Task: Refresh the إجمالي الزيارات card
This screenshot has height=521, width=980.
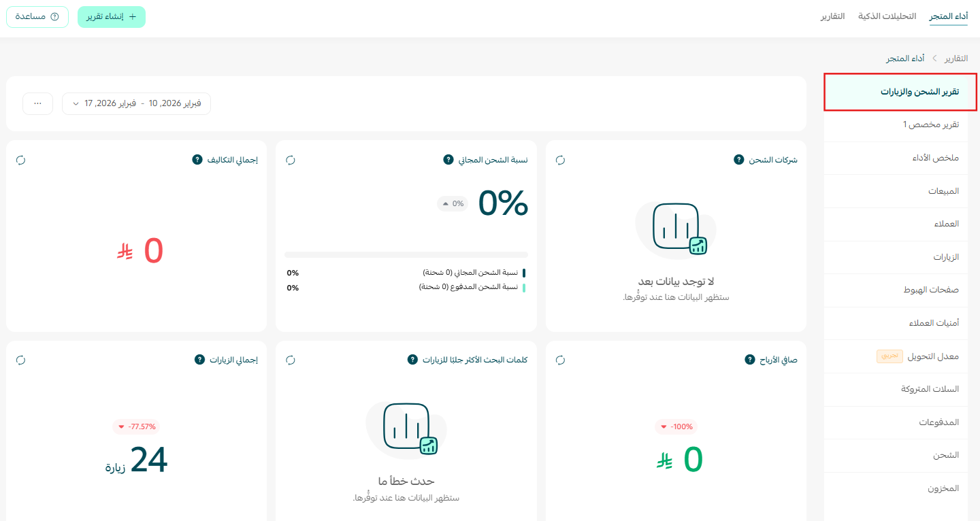Action: 20,360
